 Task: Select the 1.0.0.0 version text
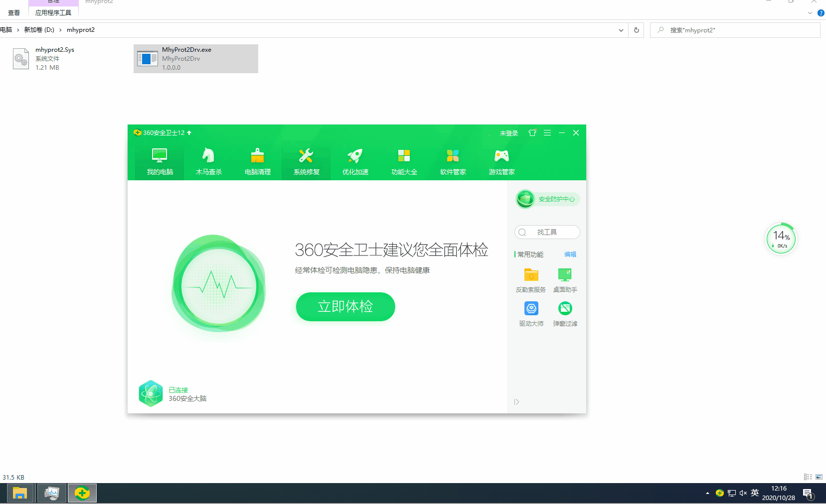point(171,68)
